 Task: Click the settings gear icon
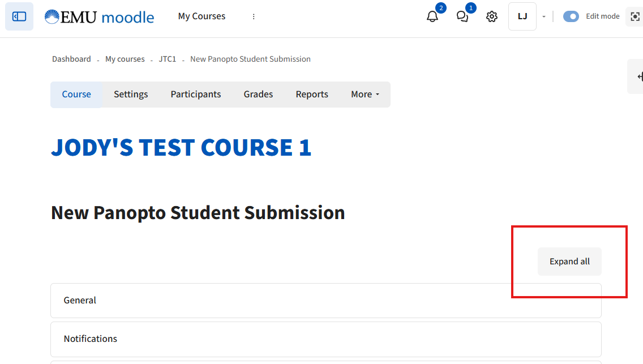coord(492,16)
